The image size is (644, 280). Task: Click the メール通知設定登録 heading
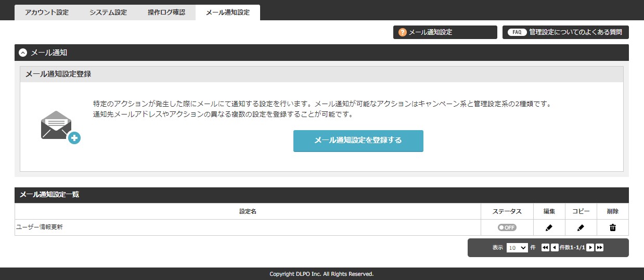58,74
